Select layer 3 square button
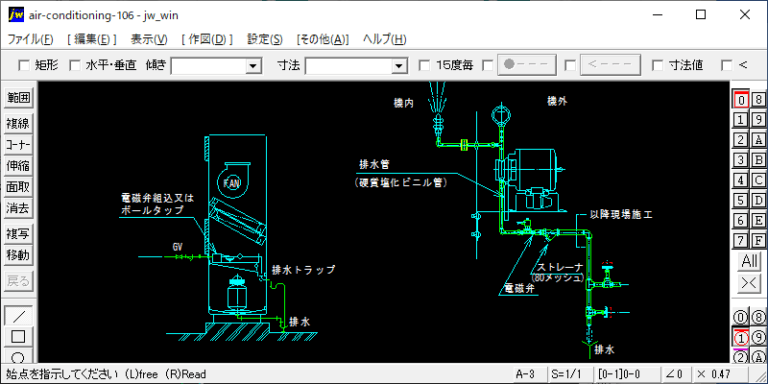768x384 pixels. [x=741, y=160]
